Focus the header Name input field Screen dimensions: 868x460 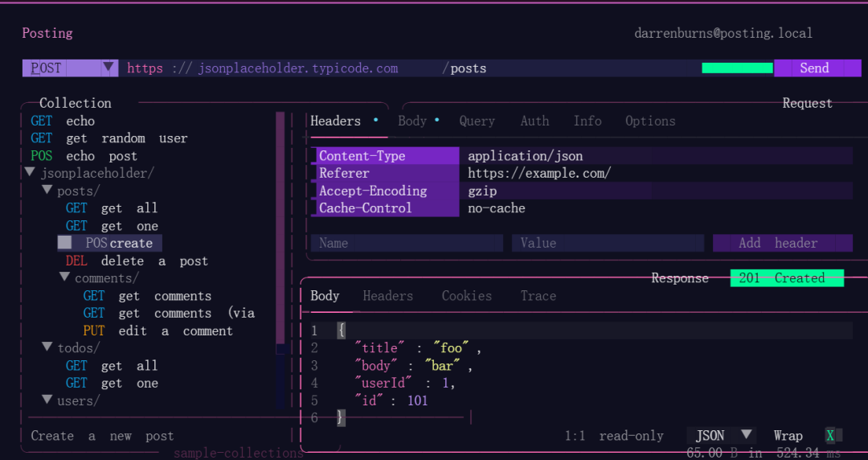(407, 243)
